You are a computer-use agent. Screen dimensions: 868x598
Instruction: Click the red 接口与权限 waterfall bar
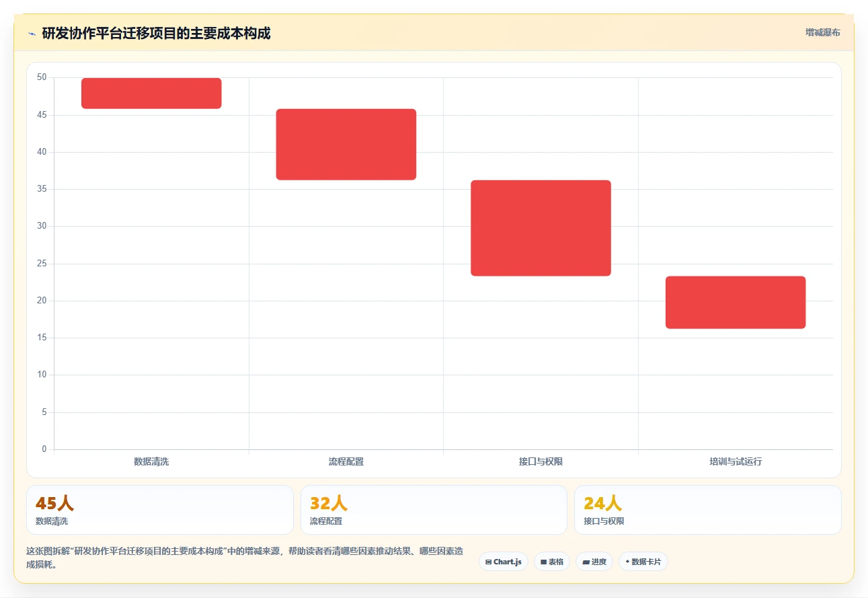[541, 228]
